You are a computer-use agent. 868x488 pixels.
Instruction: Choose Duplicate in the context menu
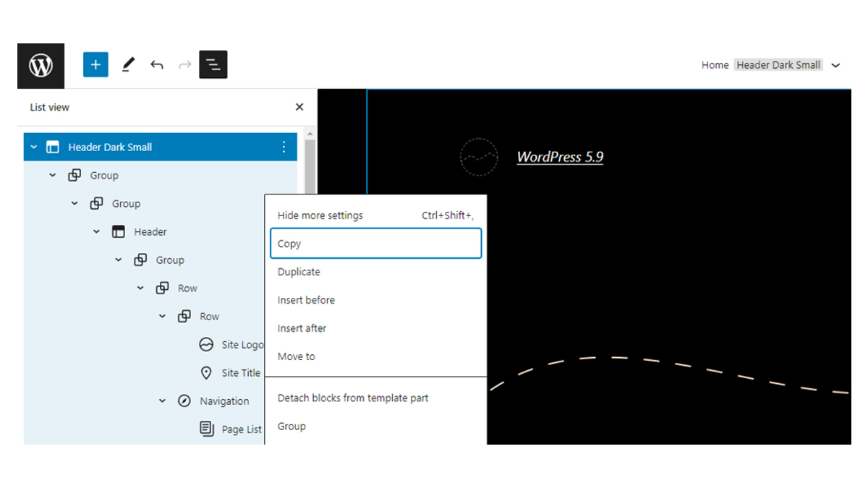[375, 272]
